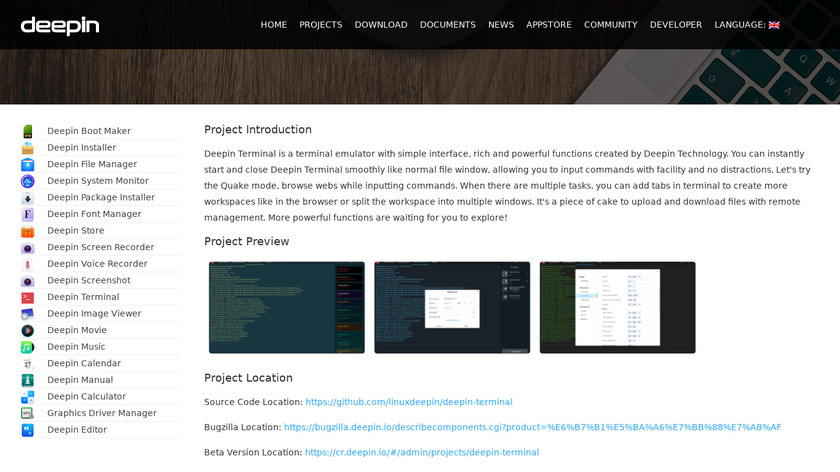The image size is (840, 472).
Task: Select Deepin Movie text link
Action: pos(77,330)
